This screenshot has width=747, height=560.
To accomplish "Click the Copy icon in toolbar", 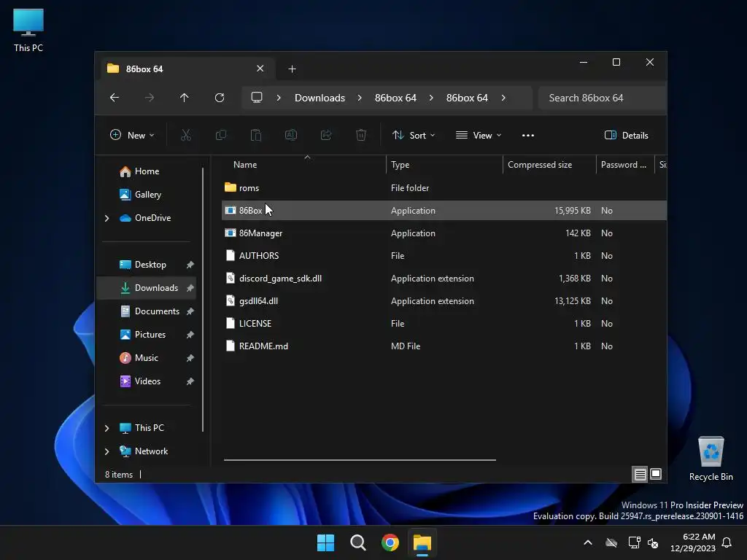I will [221, 135].
